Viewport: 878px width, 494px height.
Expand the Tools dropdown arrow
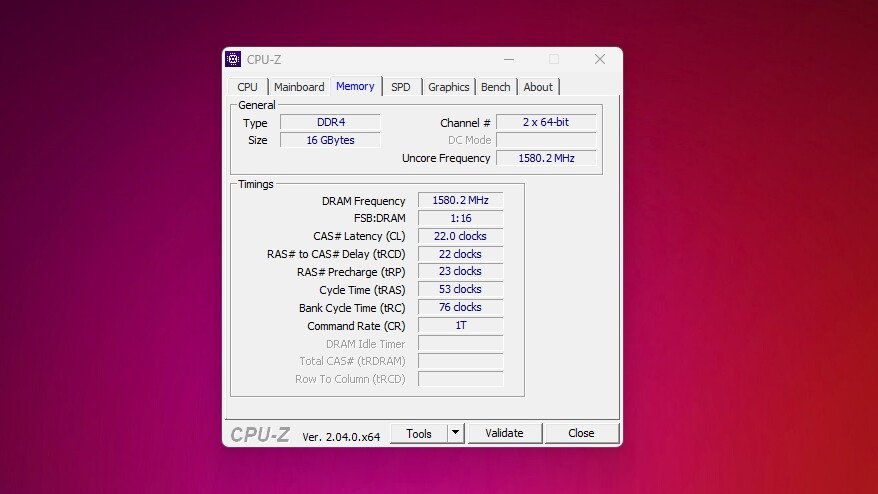(x=455, y=433)
